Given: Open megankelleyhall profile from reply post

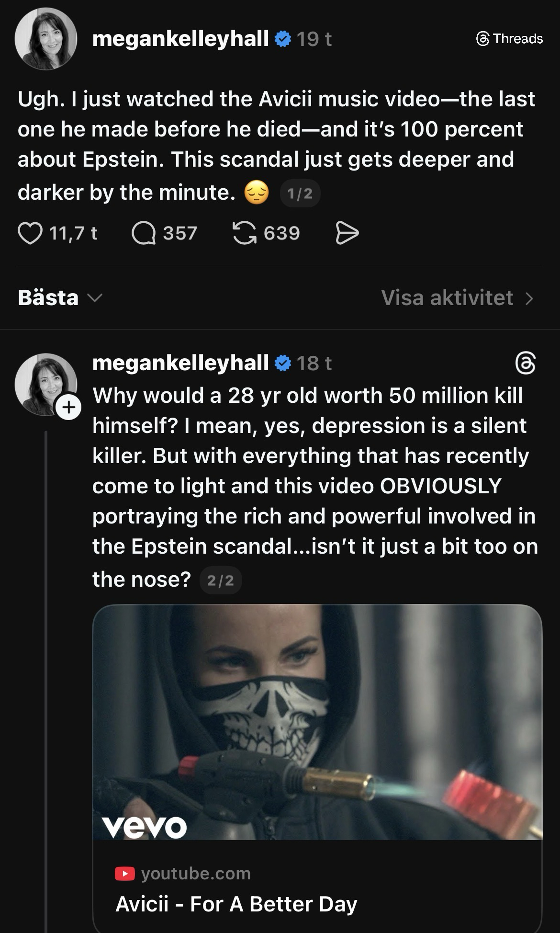Looking at the screenshot, I should point(180,363).
